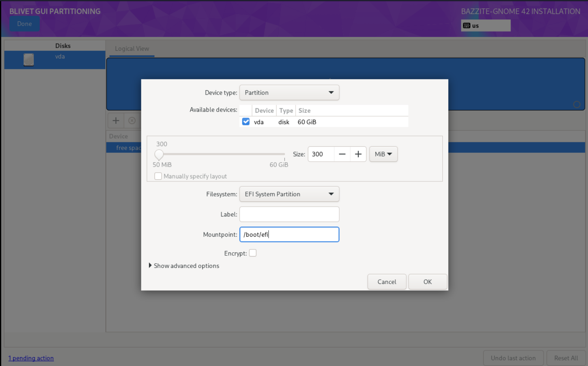Uncheck vda in Available devices
588x366 pixels.
246,121
